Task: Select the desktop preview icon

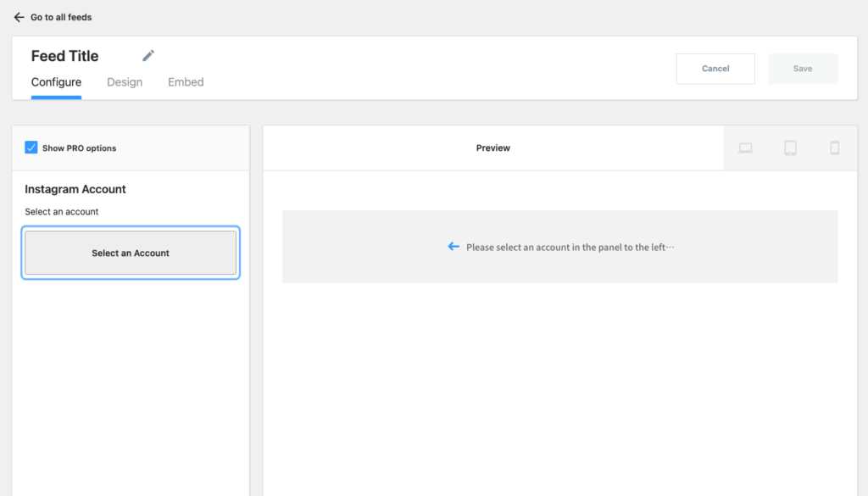Action: click(745, 148)
